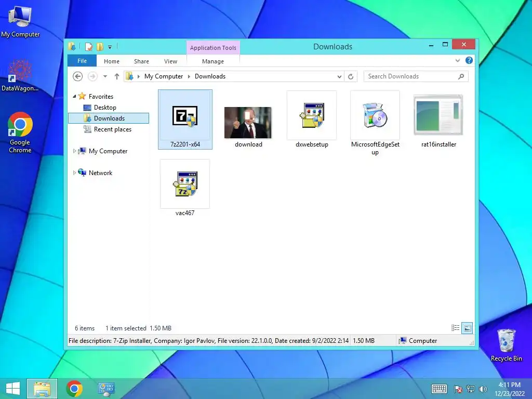
Task: Open the DataWagon desktop shortcut
Action: pyautogui.click(x=20, y=76)
